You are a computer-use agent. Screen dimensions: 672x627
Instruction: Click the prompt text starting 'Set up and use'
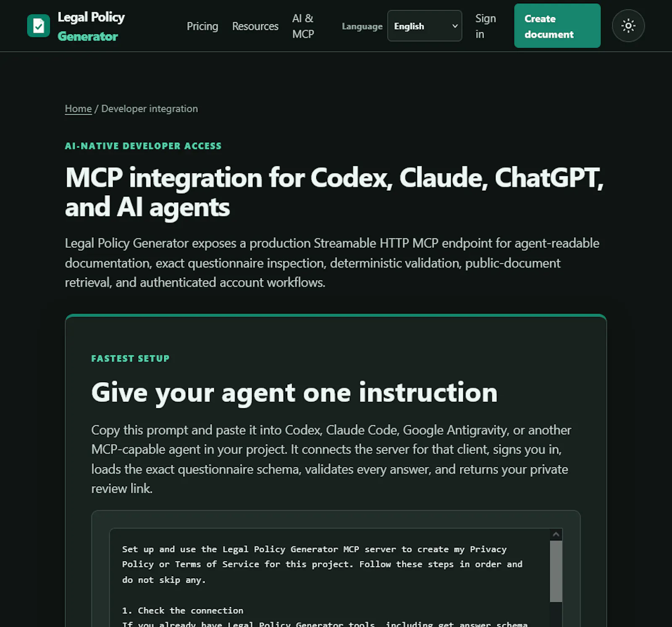pos(322,564)
